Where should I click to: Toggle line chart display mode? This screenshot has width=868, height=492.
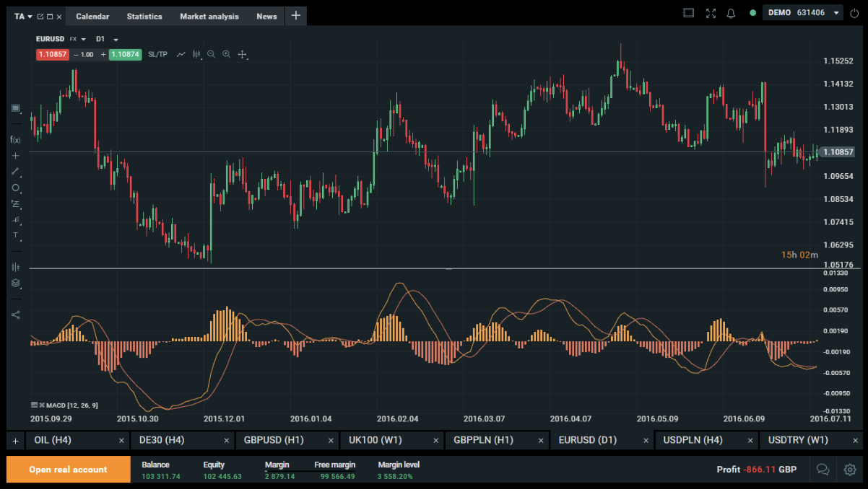tap(181, 54)
